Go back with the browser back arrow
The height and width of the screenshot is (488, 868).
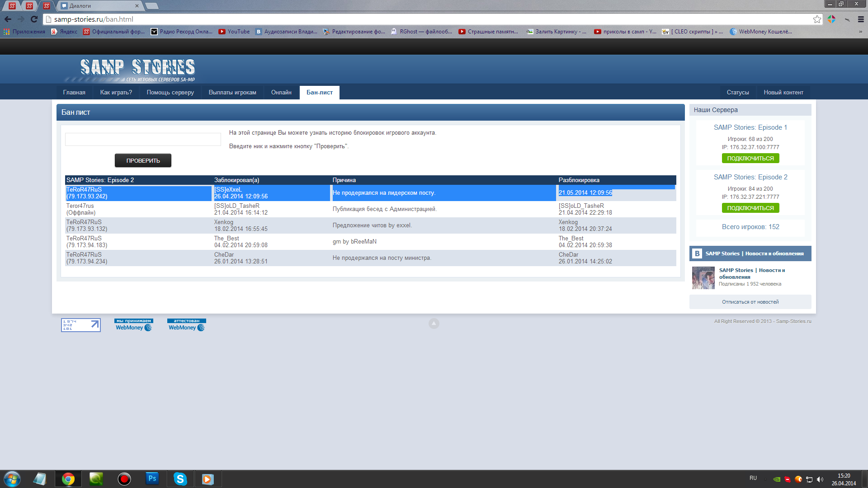[x=8, y=19]
